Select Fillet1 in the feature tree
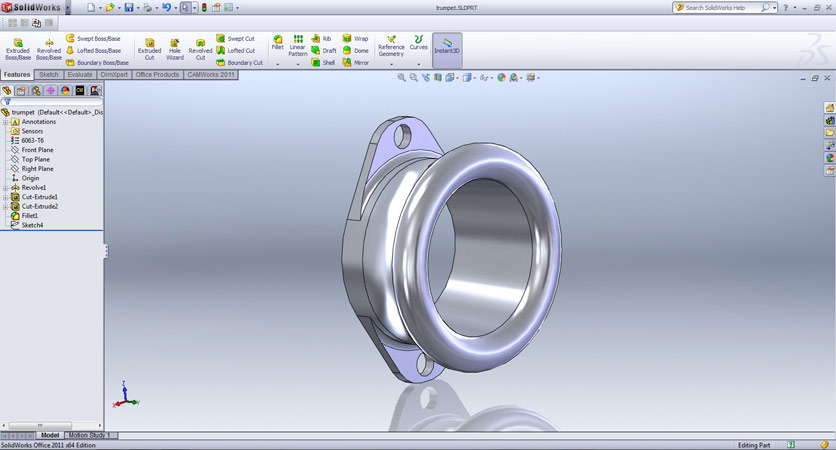This screenshot has width=836, height=450. (x=30, y=216)
